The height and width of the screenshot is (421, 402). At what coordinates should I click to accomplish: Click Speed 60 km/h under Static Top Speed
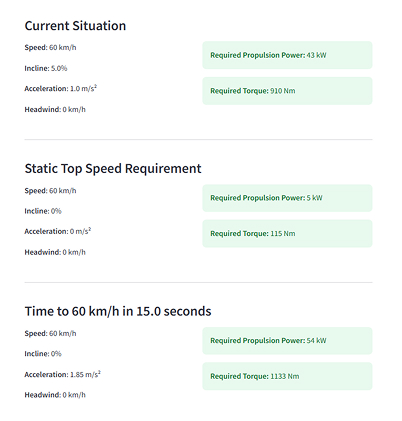point(50,191)
